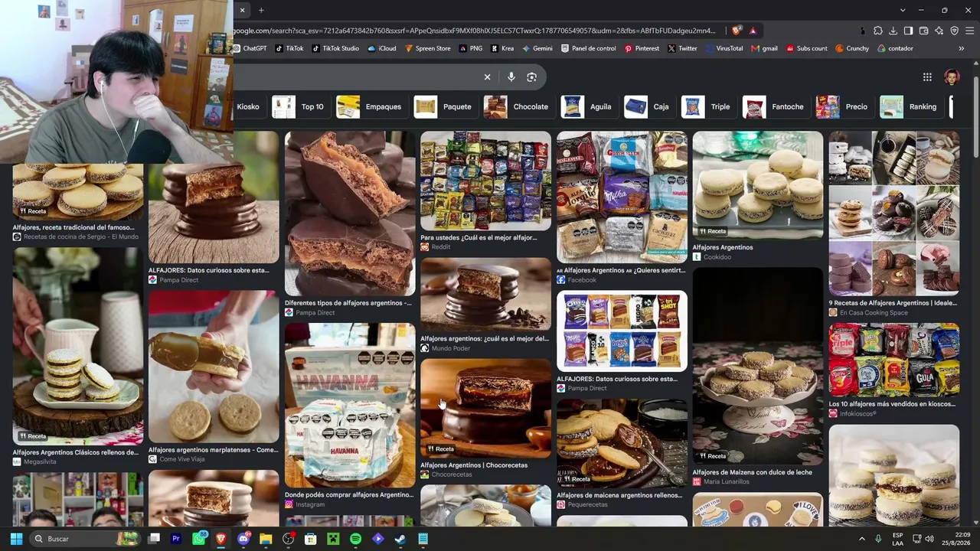Toggle the browser sidebar panel
Screen dimensions: 980x551
908,31
